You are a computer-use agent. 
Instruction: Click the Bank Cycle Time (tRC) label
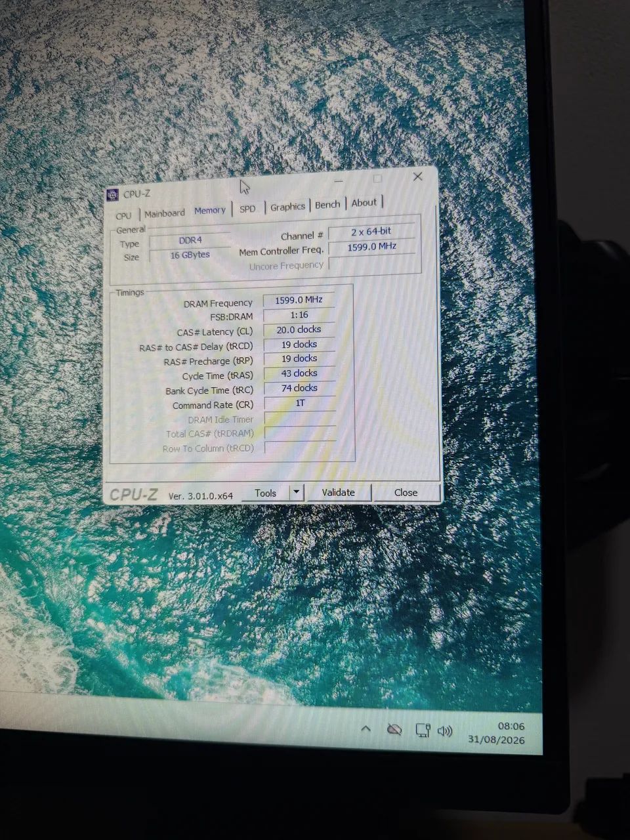pyautogui.click(x=209, y=390)
